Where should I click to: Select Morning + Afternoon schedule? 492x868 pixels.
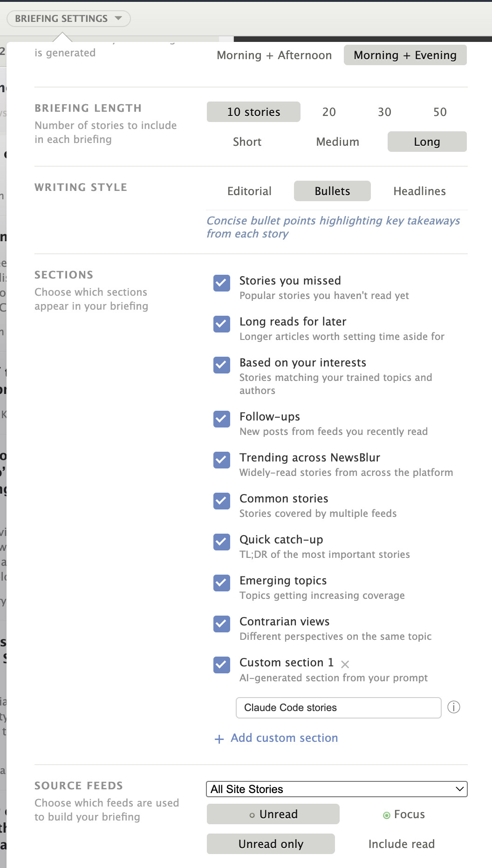(x=274, y=55)
